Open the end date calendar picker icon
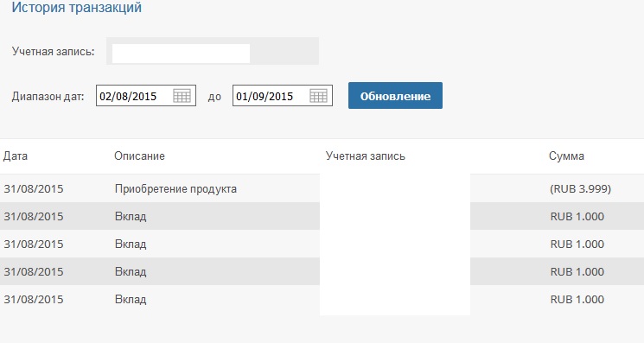The height and width of the screenshot is (343, 644). coord(318,96)
